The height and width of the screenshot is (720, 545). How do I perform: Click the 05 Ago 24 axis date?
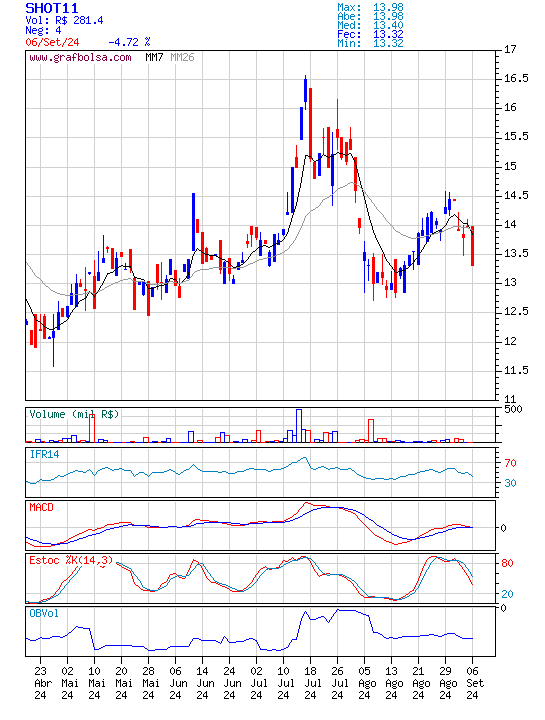pyautogui.click(x=365, y=683)
